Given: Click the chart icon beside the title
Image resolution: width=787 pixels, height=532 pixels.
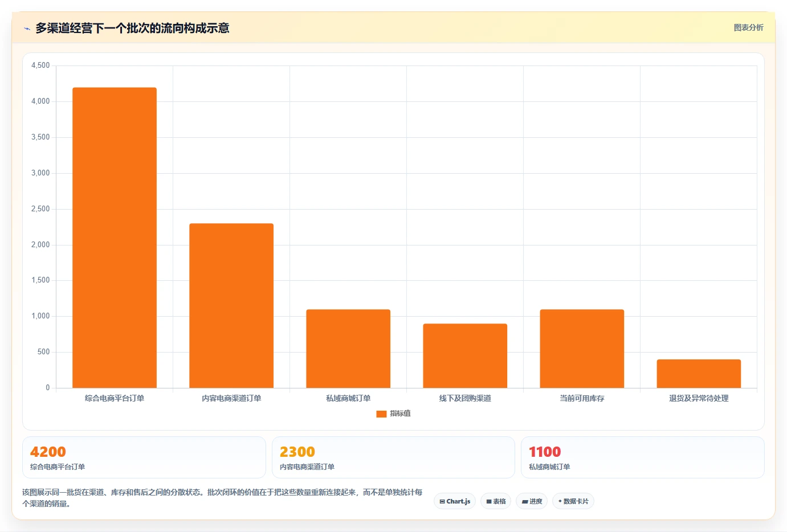Looking at the screenshot, I should [x=27, y=28].
